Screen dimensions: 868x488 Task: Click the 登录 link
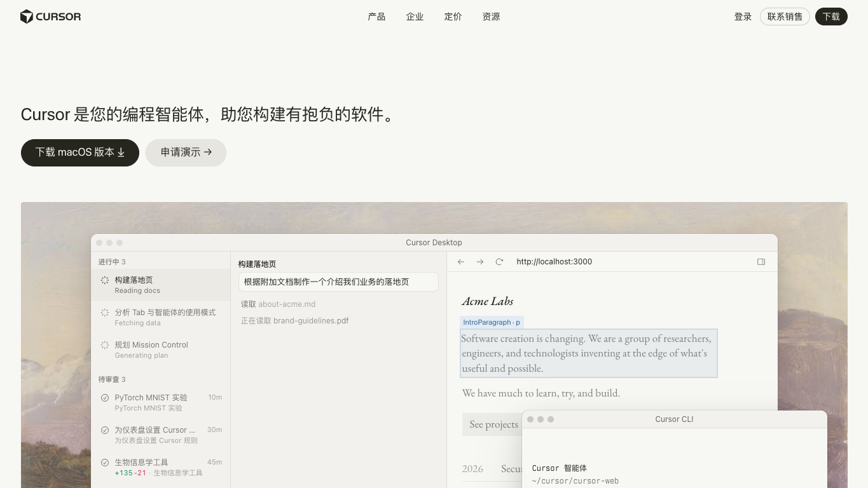click(743, 17)
